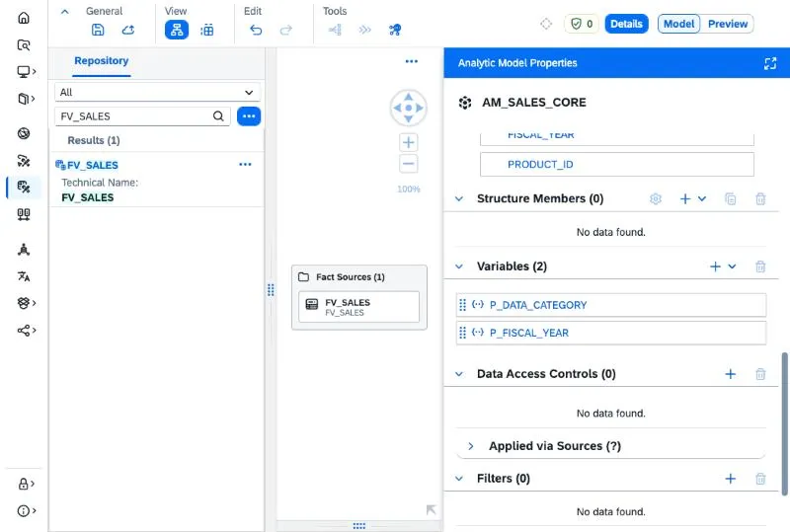The height and width of the screenshot is (532, 790).
Task: Collapse the Filters section
Action: click(x=459, y=478)
